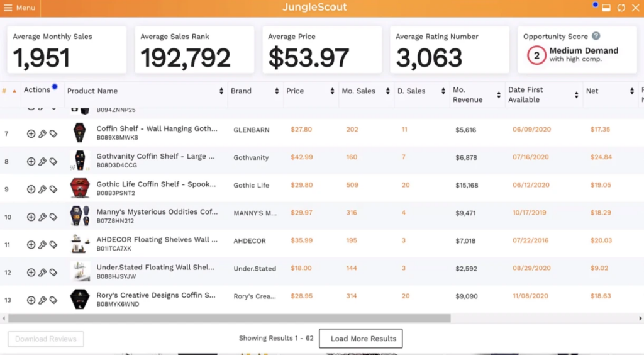Open Gothvanity Coffin Shelf - Large product
Screen dimensions: 644x355
[x=155, y=156]
